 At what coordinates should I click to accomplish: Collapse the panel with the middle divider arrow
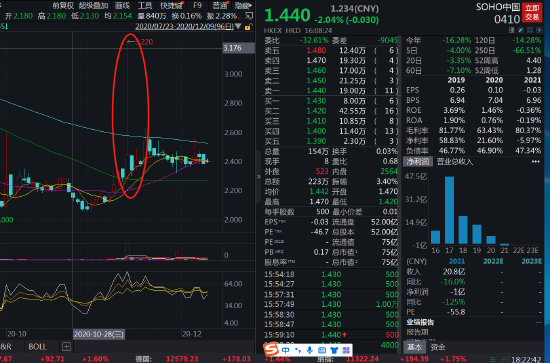259,176
